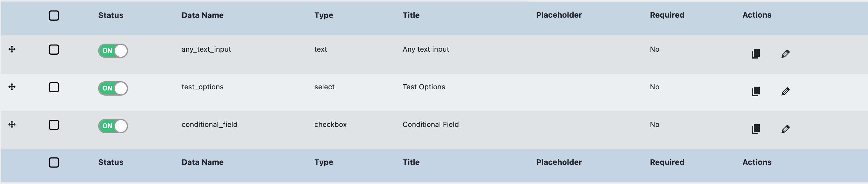Screen dimensions: 868x184
Task: Check the select-all checkbox in footer
Action: (x=54, y=162)
